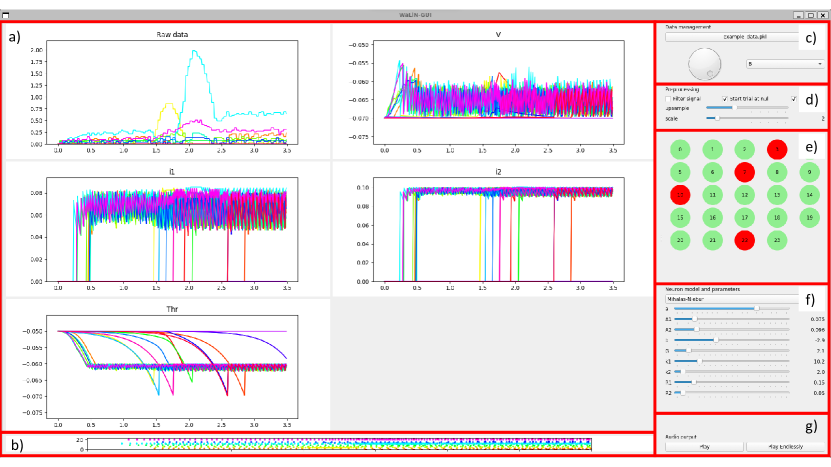
Task: Adjust the A1 slider valued 0.075
Action: (731, 319)
